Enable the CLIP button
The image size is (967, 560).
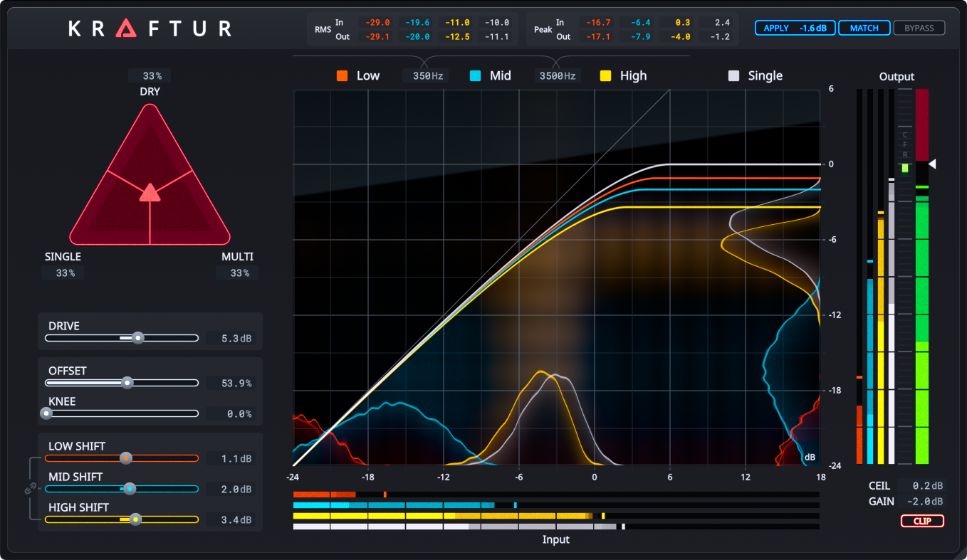click(921, 521)
